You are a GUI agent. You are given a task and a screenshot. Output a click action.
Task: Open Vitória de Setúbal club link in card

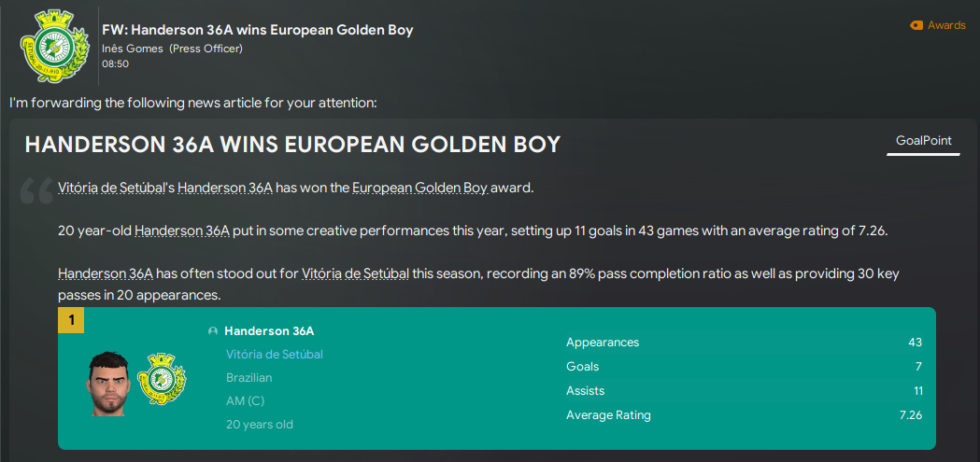click(275, 355)
